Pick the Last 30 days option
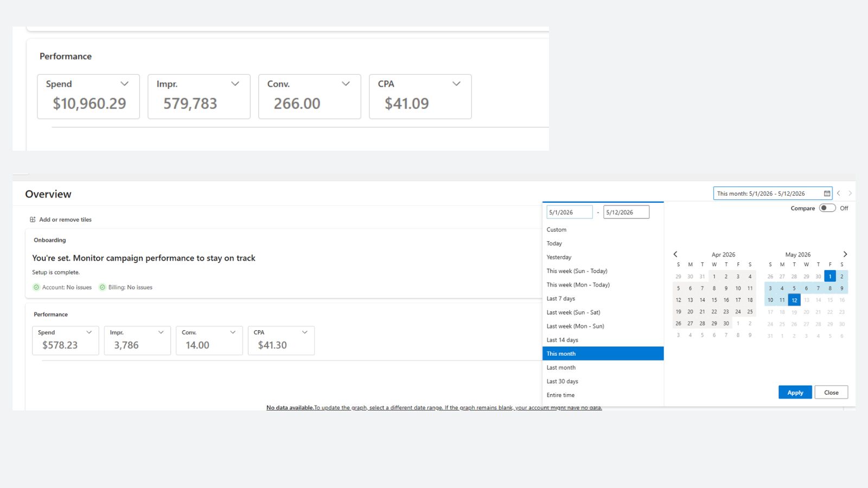 [x=603, y=381]
